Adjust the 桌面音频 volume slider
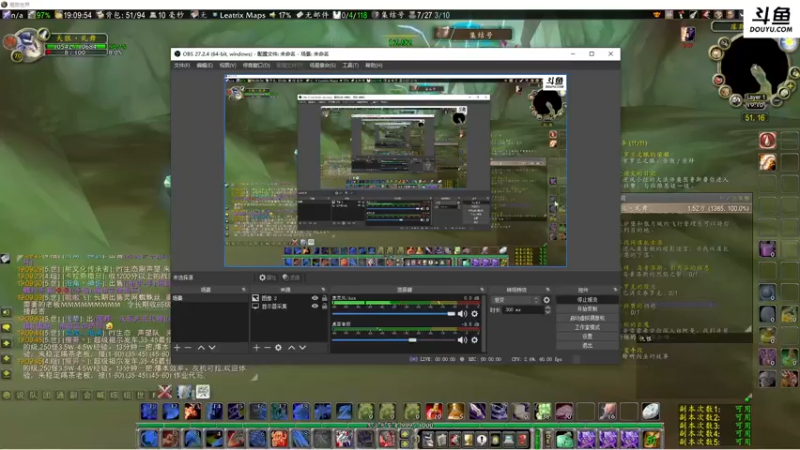 click(393, 340)
